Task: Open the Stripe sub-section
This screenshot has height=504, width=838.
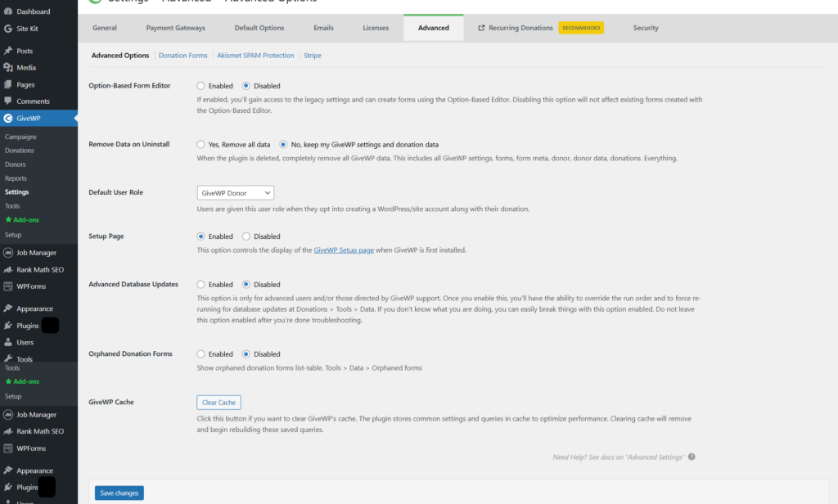Action: pyautogui.click(x=312, y=56)
